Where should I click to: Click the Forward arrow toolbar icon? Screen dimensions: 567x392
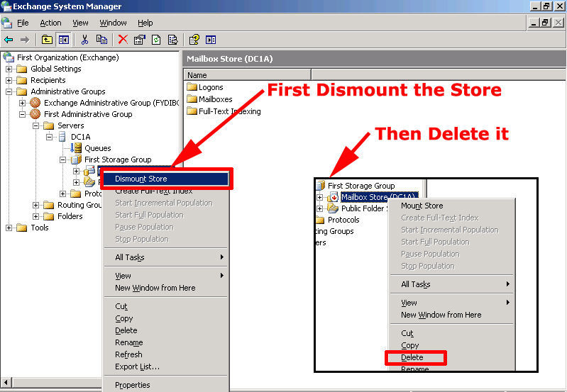(x=25, y=40)
